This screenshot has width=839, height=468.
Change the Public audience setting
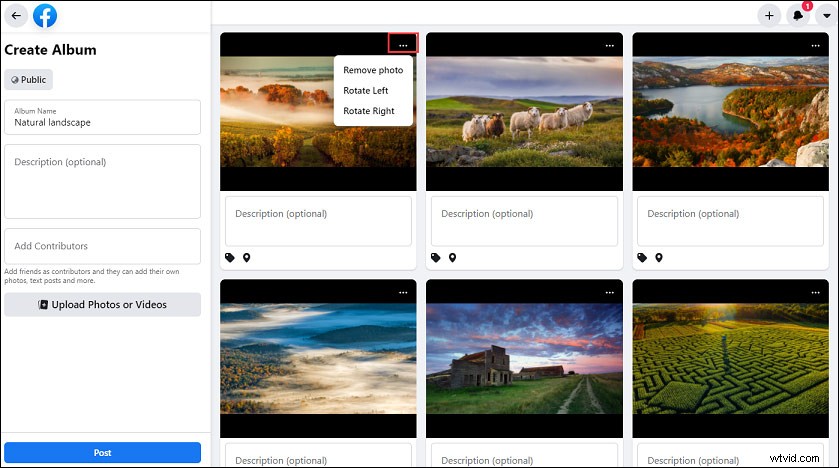point(29,80)
